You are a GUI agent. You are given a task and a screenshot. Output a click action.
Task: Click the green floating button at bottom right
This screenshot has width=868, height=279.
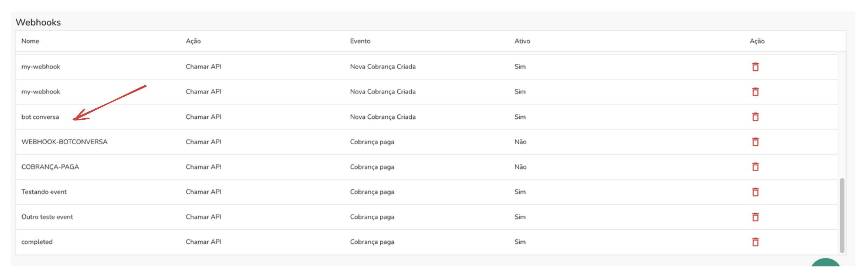pyautogui.click(x=825, y=263)
